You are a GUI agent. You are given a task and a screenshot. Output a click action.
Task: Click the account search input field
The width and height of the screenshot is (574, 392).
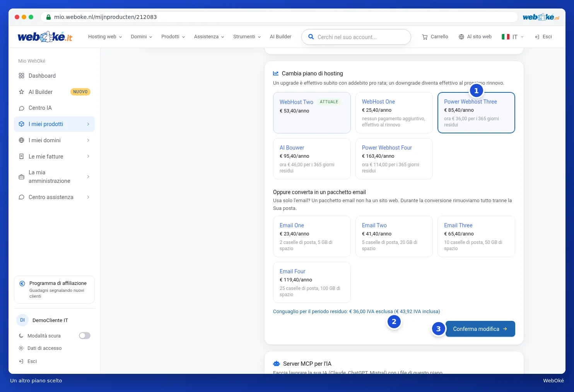356,37
